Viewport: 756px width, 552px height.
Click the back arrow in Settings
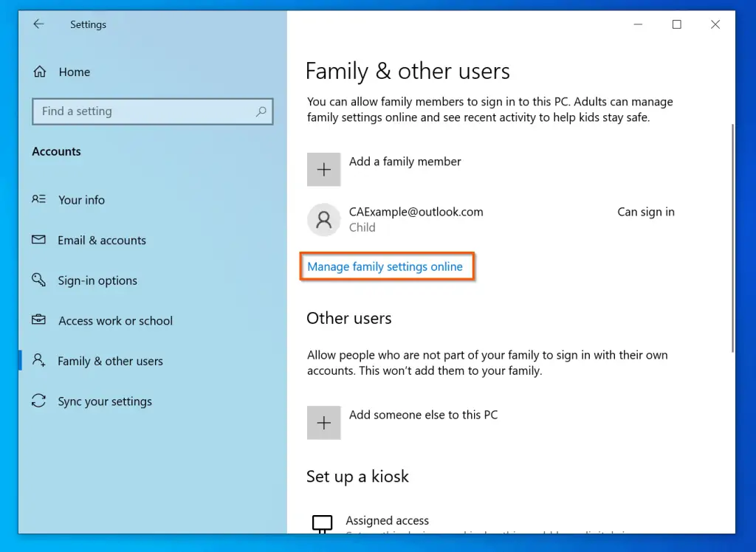pyautogui.click(x=38, y=24)
